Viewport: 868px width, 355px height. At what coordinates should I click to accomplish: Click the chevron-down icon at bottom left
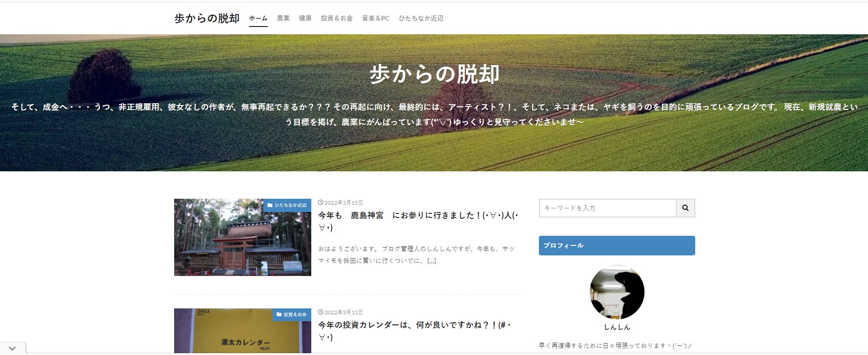pos(12,349)
